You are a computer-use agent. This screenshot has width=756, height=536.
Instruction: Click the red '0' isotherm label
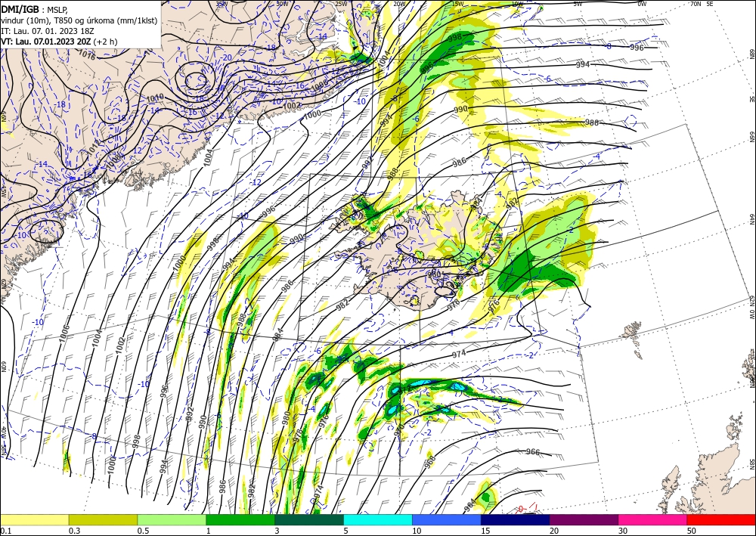point(521,509)
